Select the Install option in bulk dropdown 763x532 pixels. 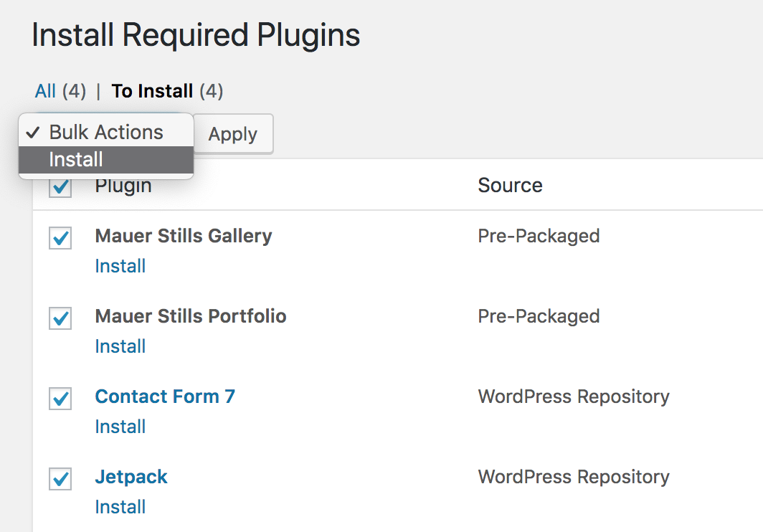[x=106, y=160]
